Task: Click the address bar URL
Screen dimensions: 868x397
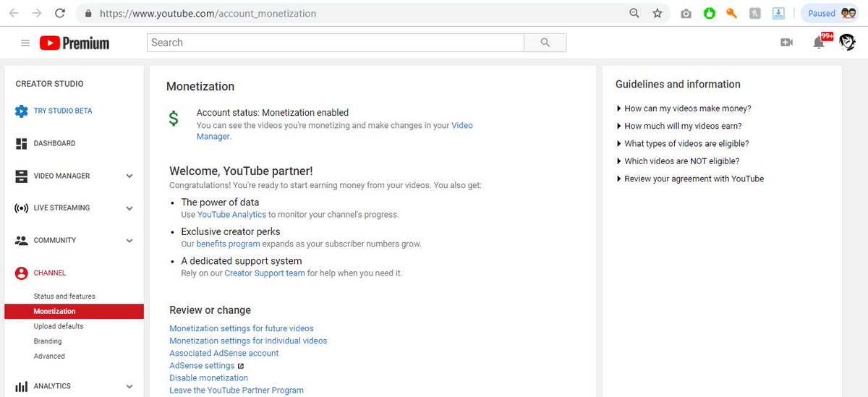Action: coord(208,13)
